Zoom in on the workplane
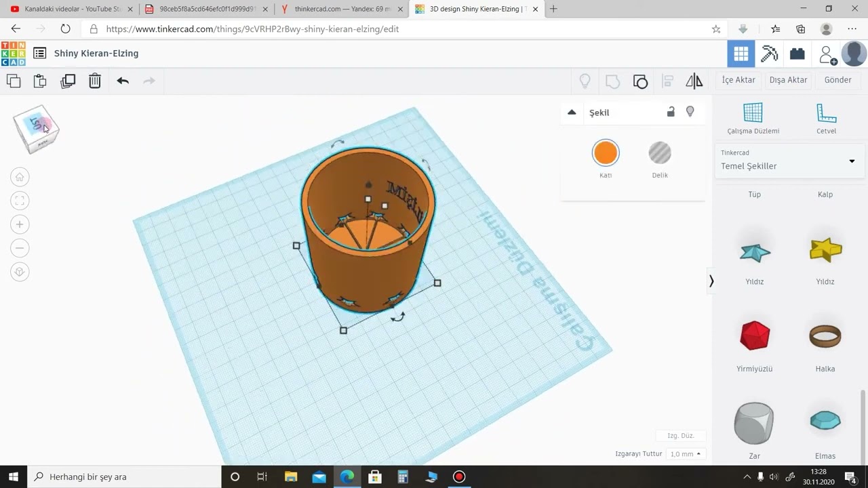Screen dimensions: 868x488 tap(20, 224)
